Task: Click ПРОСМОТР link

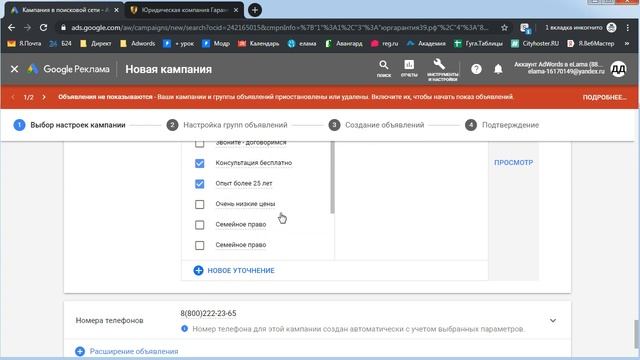Action: coord(513,162)
